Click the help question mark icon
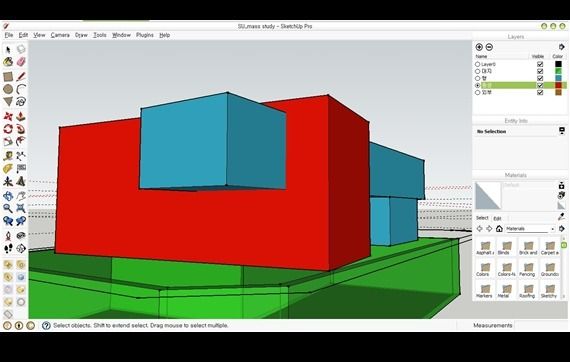Image resolution: width=570 pixels, height=362 pixels. click(46, 325)
